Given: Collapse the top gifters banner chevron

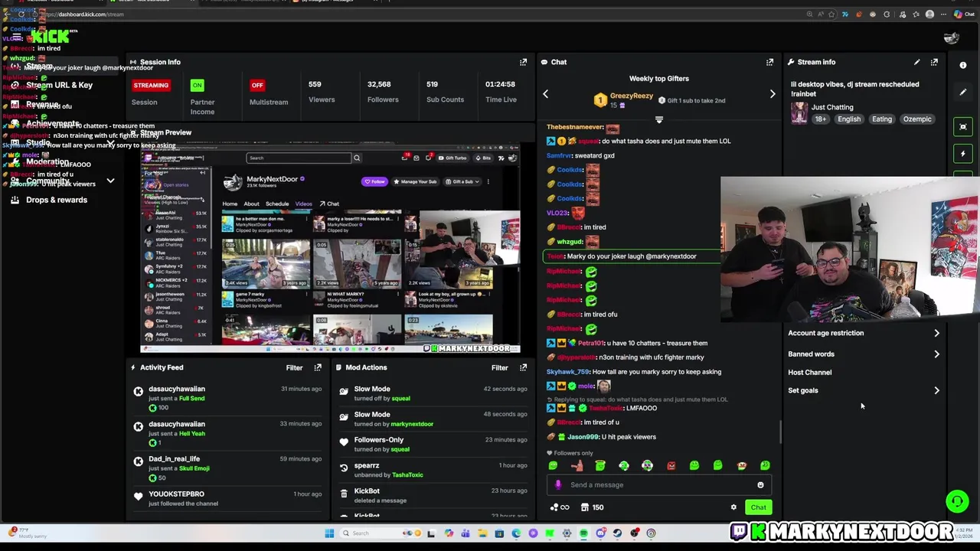Looking at the screenshot, I should 659,119.
